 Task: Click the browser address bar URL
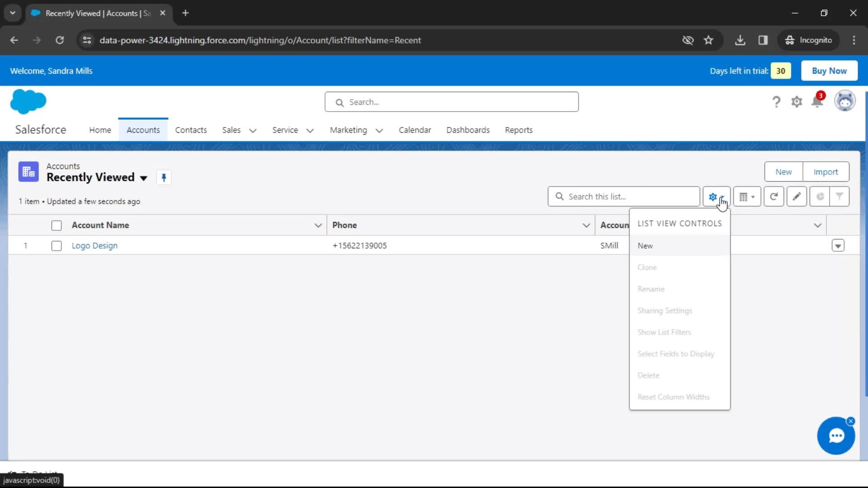tap(260, 40)
